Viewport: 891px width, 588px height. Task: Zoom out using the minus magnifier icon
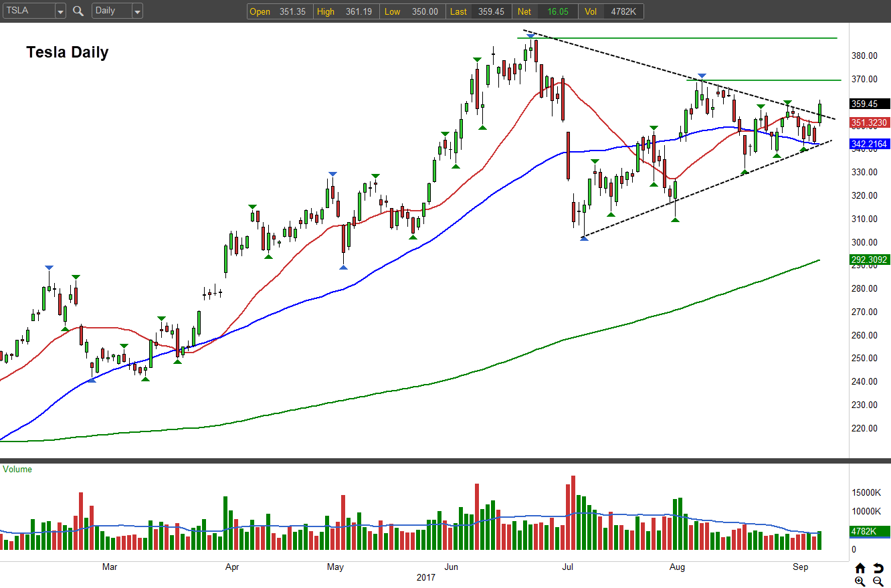click(878, 581)
